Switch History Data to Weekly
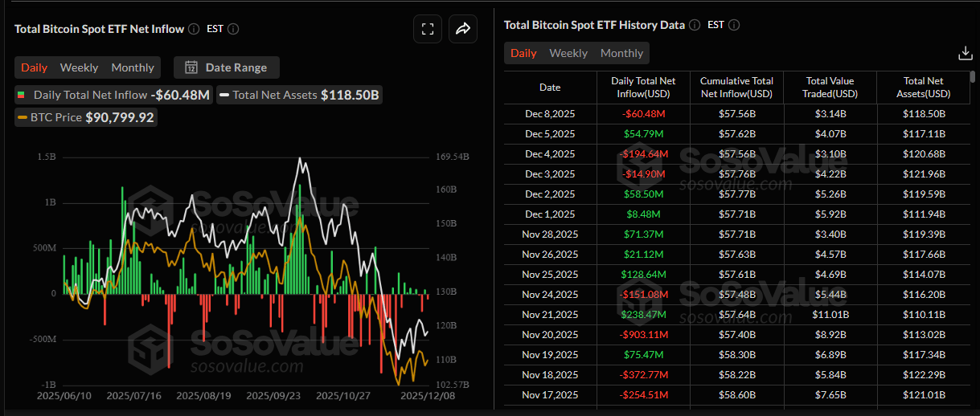This screenshot has height=416, width=980. (568, 53)
